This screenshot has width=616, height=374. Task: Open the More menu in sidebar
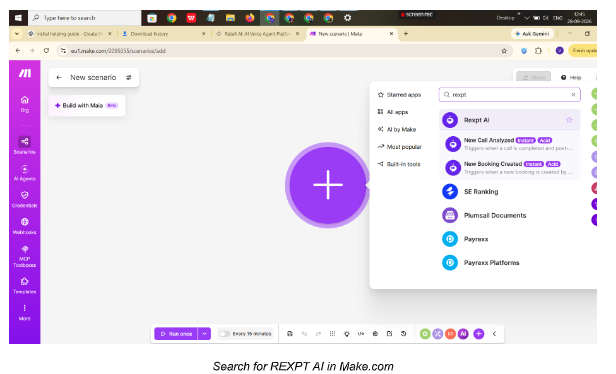click(25, 312)
